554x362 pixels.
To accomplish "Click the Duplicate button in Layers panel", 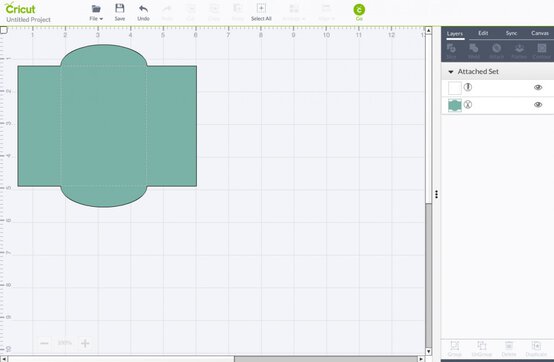I will 536,349.
